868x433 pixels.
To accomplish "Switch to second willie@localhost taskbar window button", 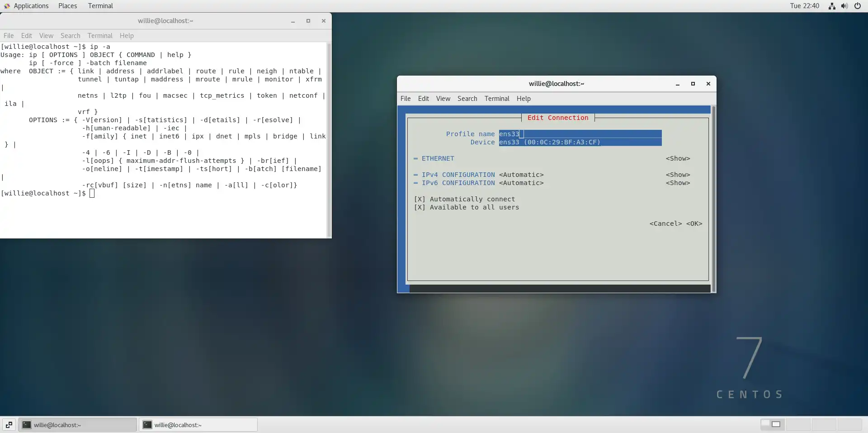I will point(198,425).
